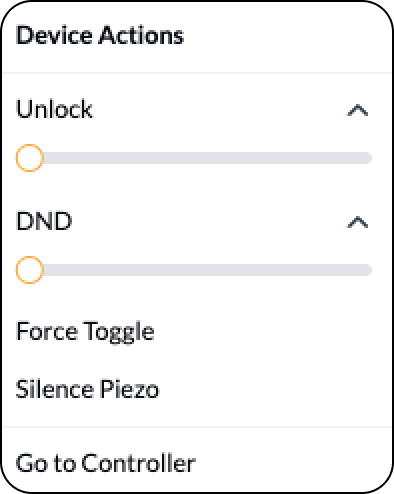The image size is (394, 494).
Task: Jump the DND slider to its far right end
Action: pos(367,270)
